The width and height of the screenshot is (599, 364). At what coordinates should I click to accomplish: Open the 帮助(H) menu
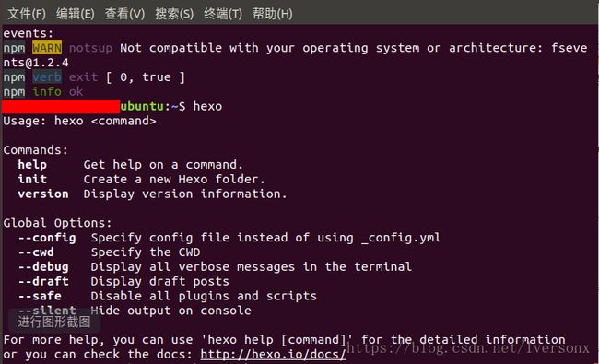273,14
